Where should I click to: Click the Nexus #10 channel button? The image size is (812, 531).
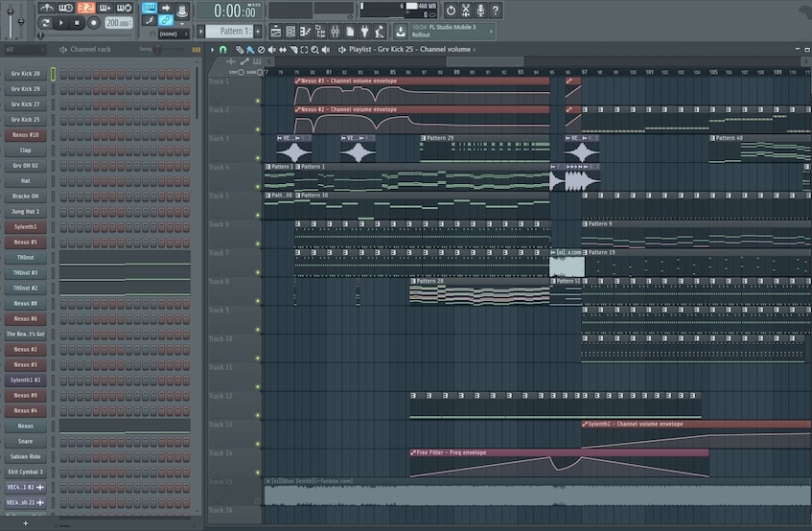(25, 135)
